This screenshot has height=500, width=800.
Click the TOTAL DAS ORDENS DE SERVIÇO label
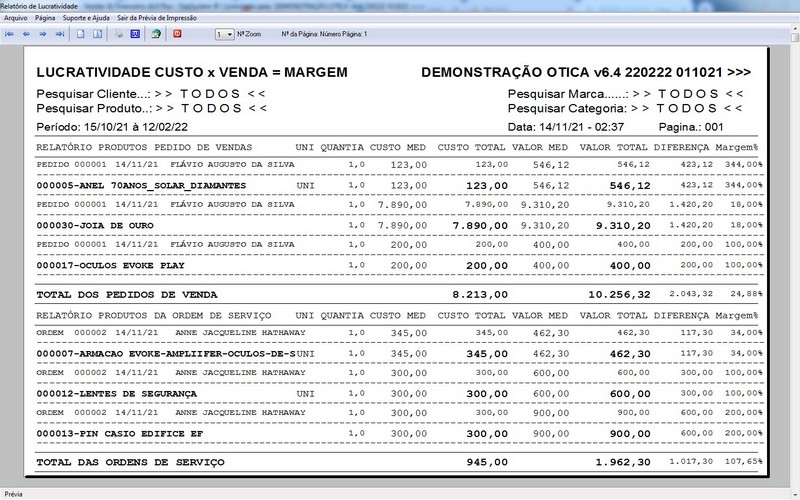click(130, 462)
